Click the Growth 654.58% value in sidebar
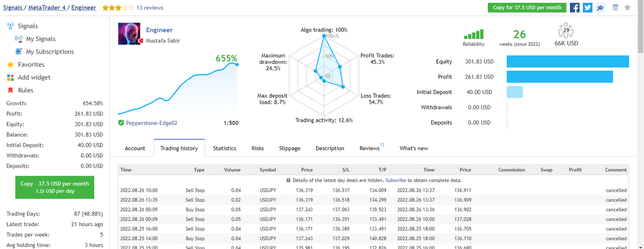 coord(93,103)
